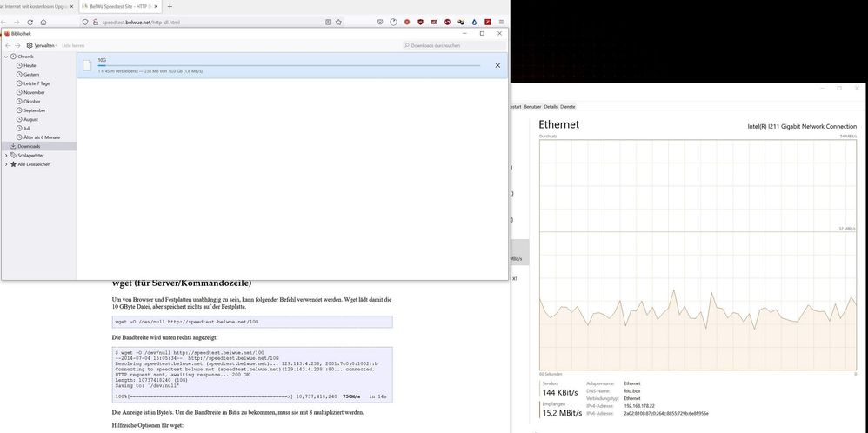The image size is (868, 433).
Task: Select Letzte 7 Tage history entry
Action: click(37, 83)
